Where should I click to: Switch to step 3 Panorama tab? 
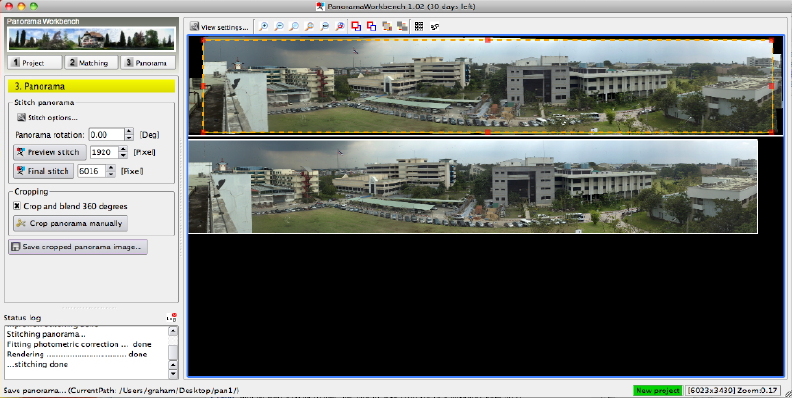[x=148, y=63]
